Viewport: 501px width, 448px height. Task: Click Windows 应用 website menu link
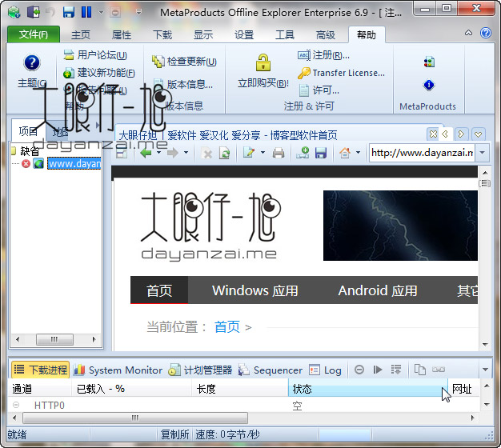click(255, 290)
